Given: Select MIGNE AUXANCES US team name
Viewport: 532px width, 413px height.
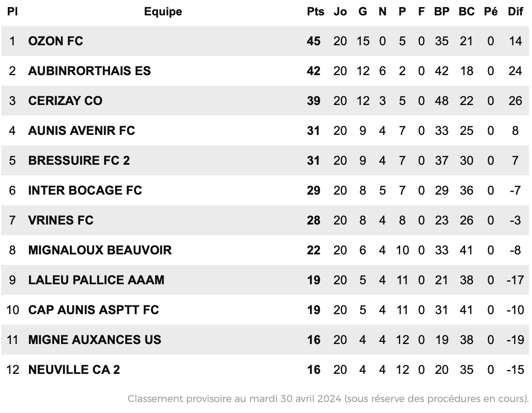Looking at the screenshot, I should (95, 340).
